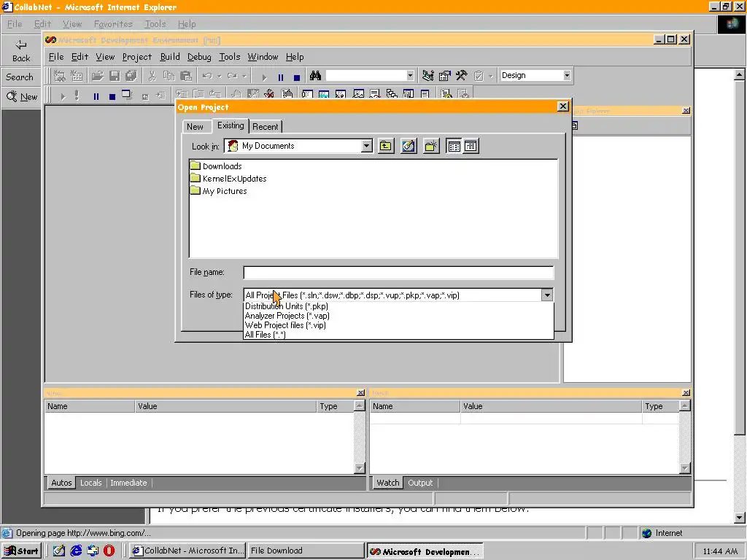747x560 pixels.
Task: Click the Open folder toolbar icon
Action: pos(98,76)
